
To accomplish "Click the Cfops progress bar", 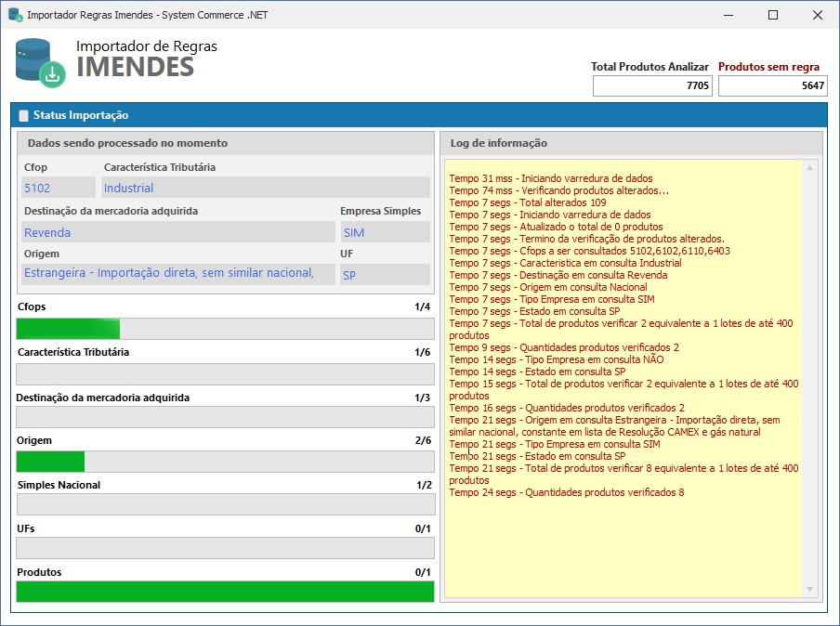I will point(226,329).
